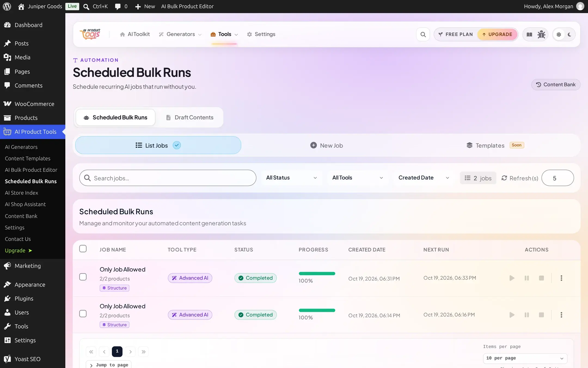Expand Jump to page
The image size is (588, 368).
[109, 365]
